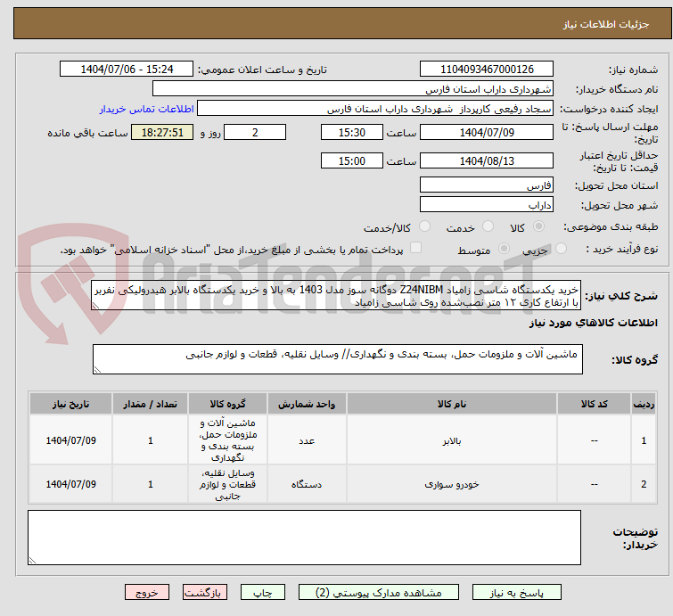Select the متوسط purchase type radio
Image resolution: width=673 pixels, height=616 pixels.
coord(504,249)
